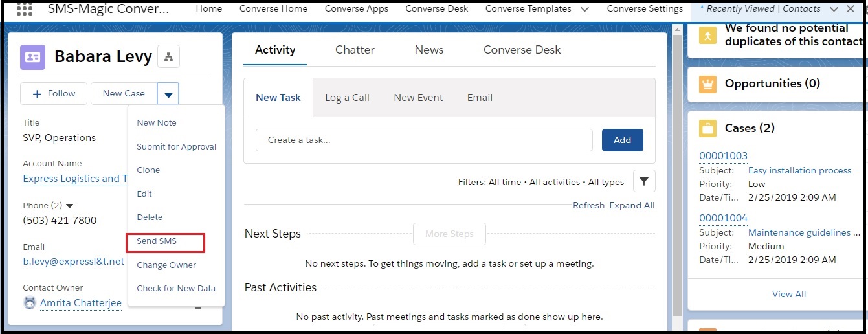Select the New Task subtab
This screenshot has width=868, height=334.
coord(278,98)
